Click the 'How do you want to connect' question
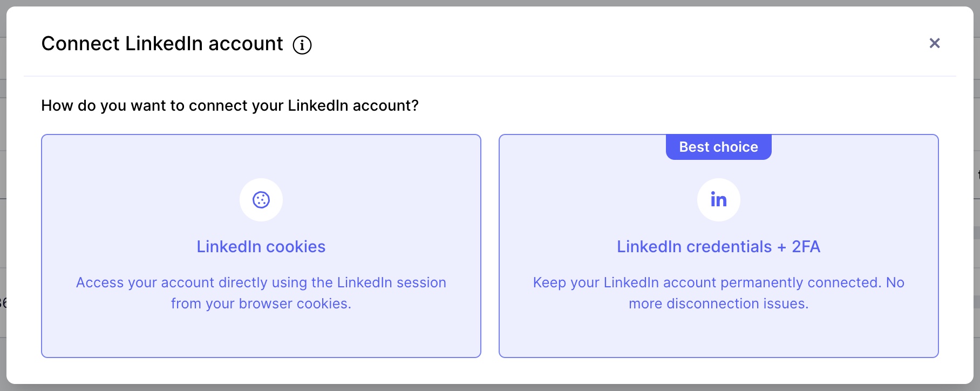Image resolution: width=980 pixels, height=391 pixels. (x=230, y=105)
